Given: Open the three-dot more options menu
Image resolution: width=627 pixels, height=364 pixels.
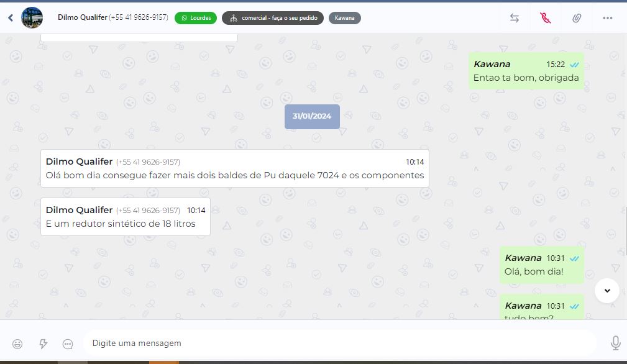Looking at the screenshot, I should [607, 18].
